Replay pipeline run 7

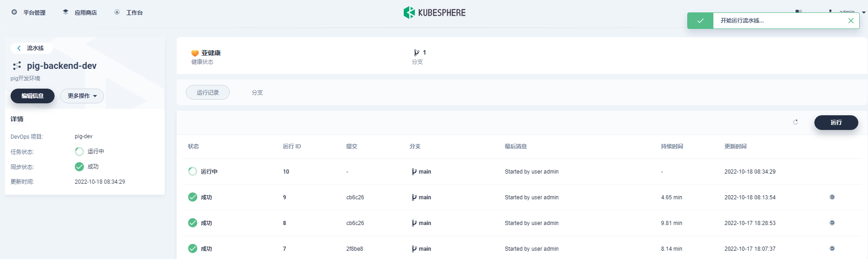coord(832,248)
